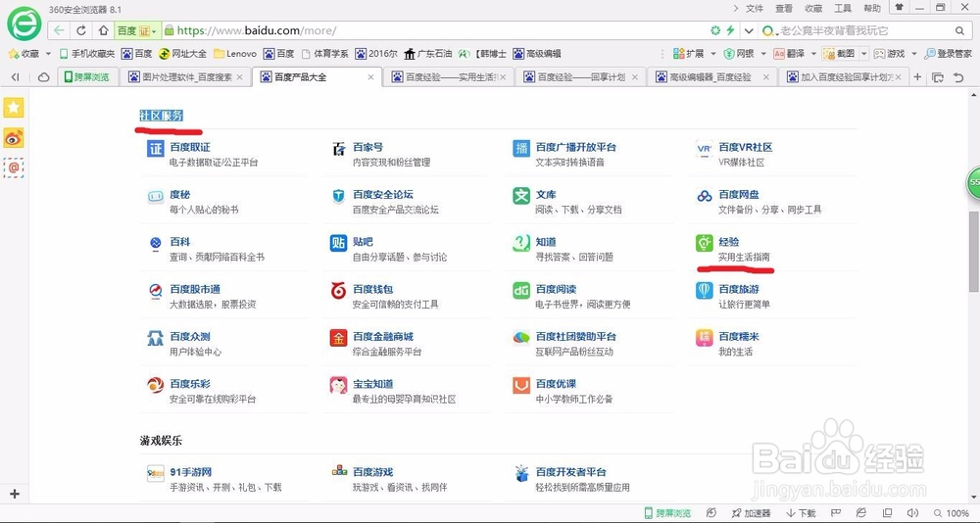Click the 百度网盘 cloud icon
This screenshot has height=523, width=980.
tap(705, 196)
